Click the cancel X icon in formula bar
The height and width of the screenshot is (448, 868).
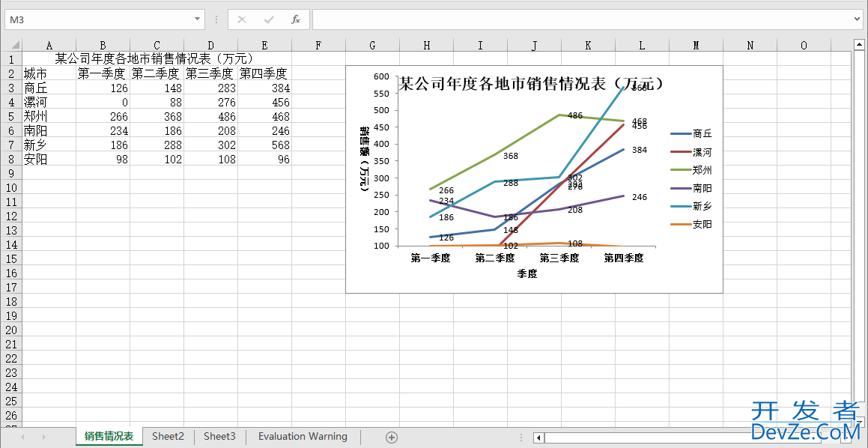click(241, 19)
